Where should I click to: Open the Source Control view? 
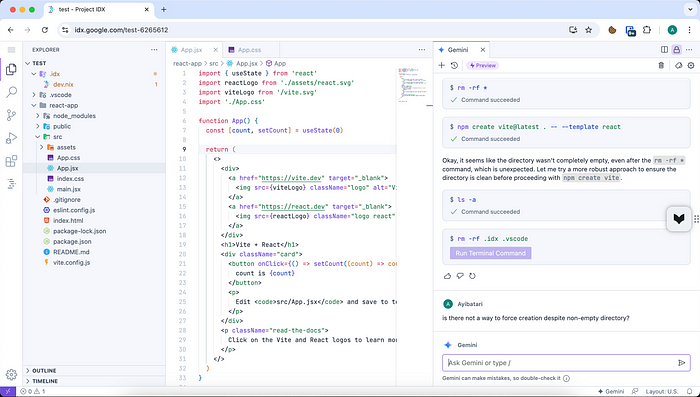pos(12,115)
